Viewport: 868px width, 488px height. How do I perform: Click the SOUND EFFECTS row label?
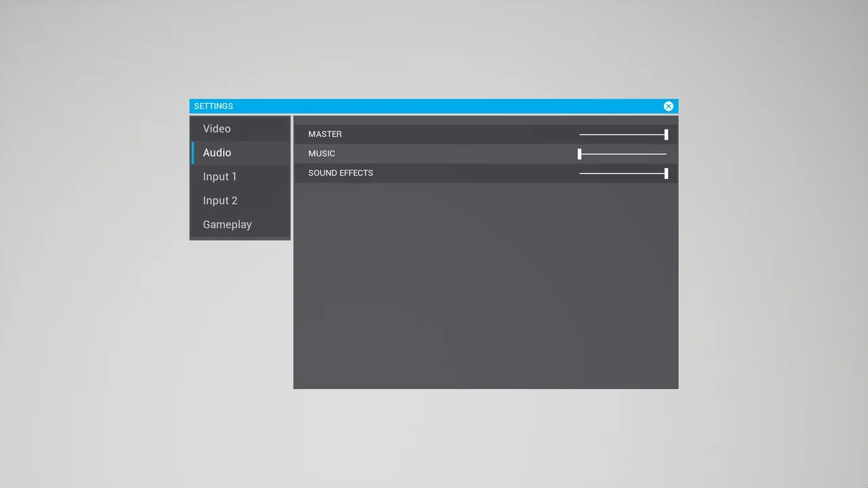coord(340,173)
